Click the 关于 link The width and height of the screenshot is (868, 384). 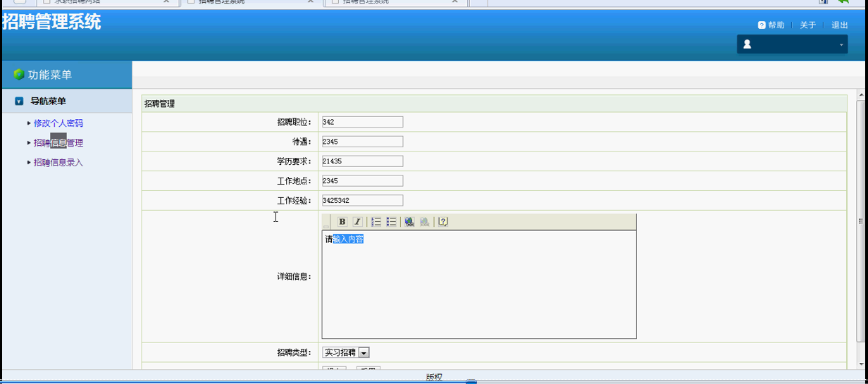point(808,25)
